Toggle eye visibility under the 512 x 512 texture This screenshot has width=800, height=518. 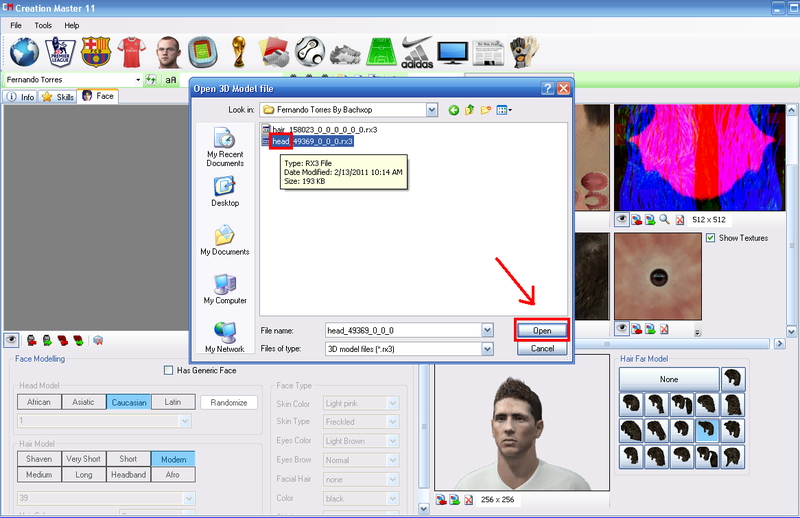pyautogui.click(x=622, y=219)
